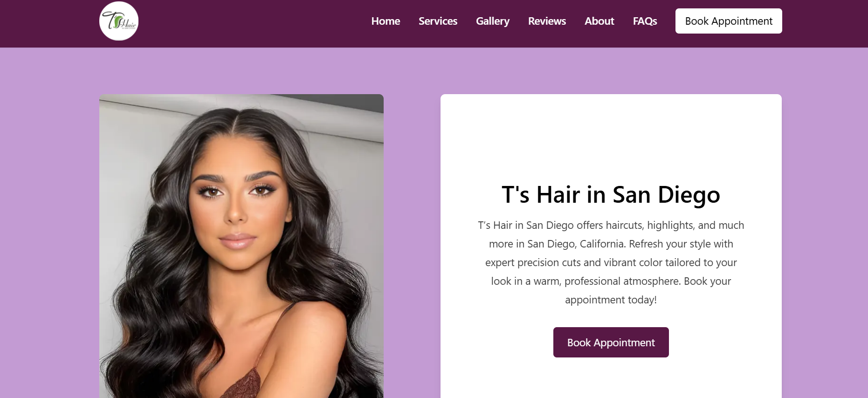Open the Home nav link
Viewport: 868px width, 398px height.
click(386, 21)
